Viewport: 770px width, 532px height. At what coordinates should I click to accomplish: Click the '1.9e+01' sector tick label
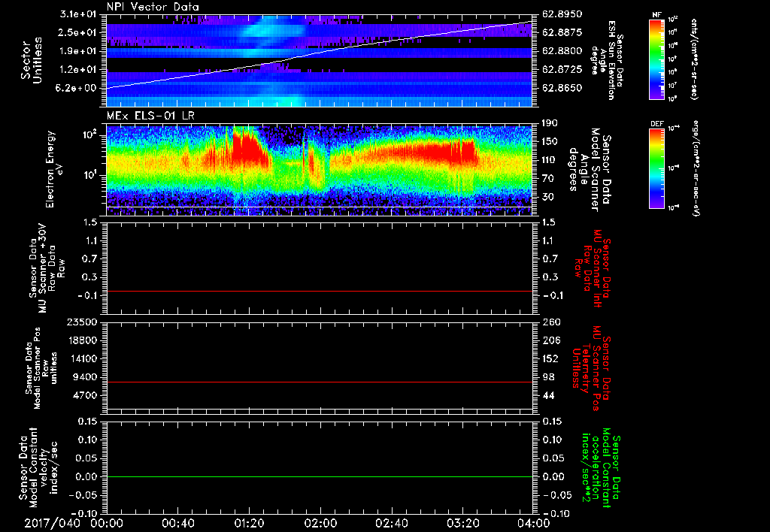coord(78,51)
